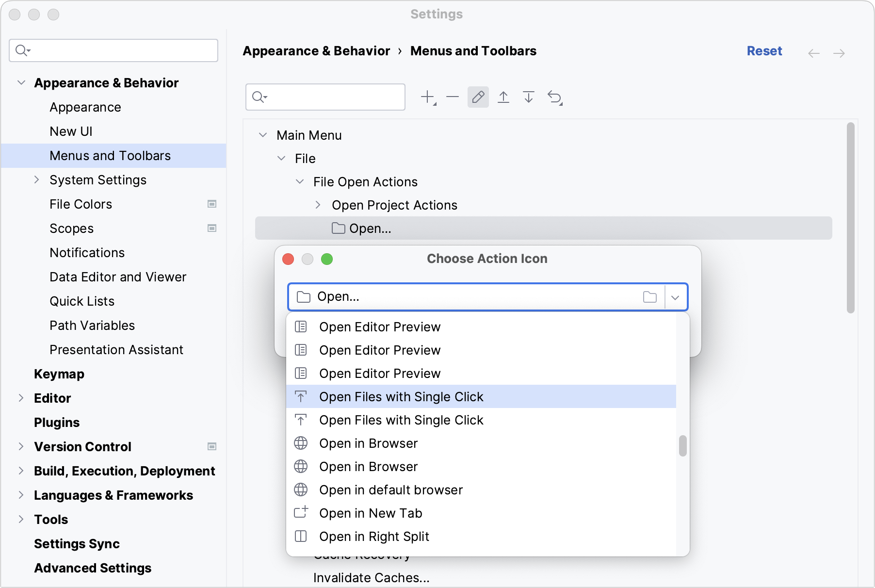Screen dimensions: 875x588
Task: Select Invalidate Caches... in actions tree
Action: pos(372,578)
